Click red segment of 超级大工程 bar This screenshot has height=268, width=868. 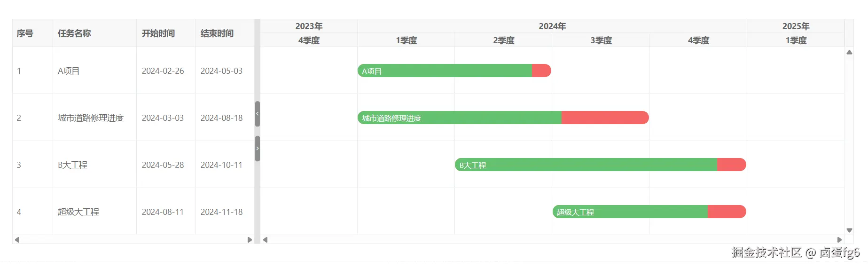coord(727,212)
